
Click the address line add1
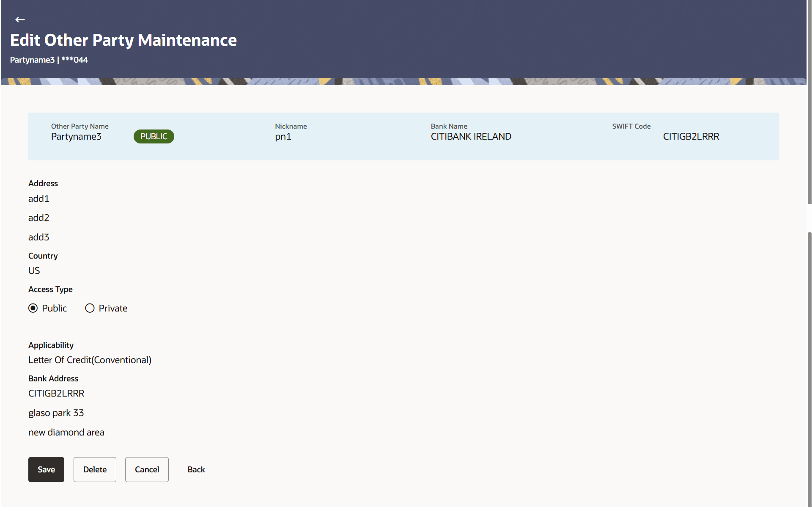(x=38, y=198)
